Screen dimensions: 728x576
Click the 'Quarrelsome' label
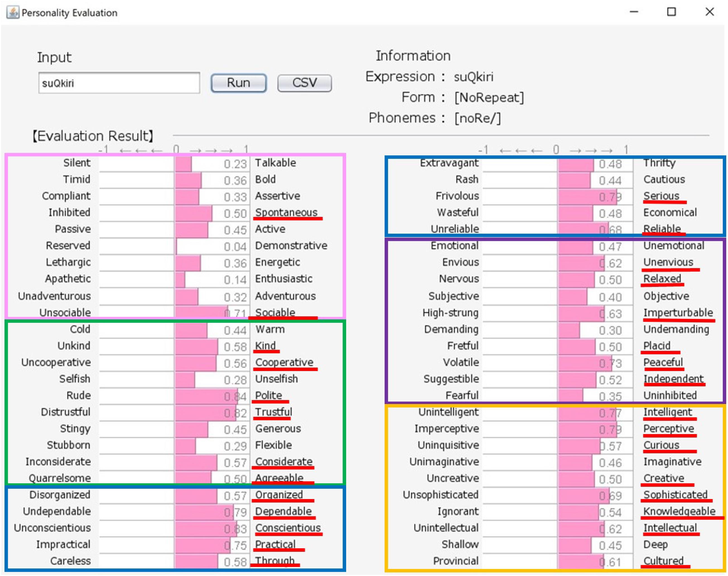60,478
